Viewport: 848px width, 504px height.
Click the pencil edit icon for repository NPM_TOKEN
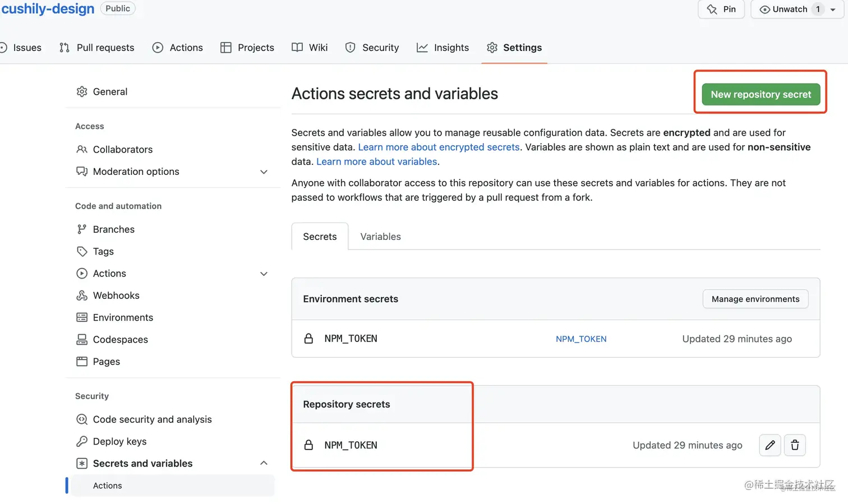click(770, 445)
